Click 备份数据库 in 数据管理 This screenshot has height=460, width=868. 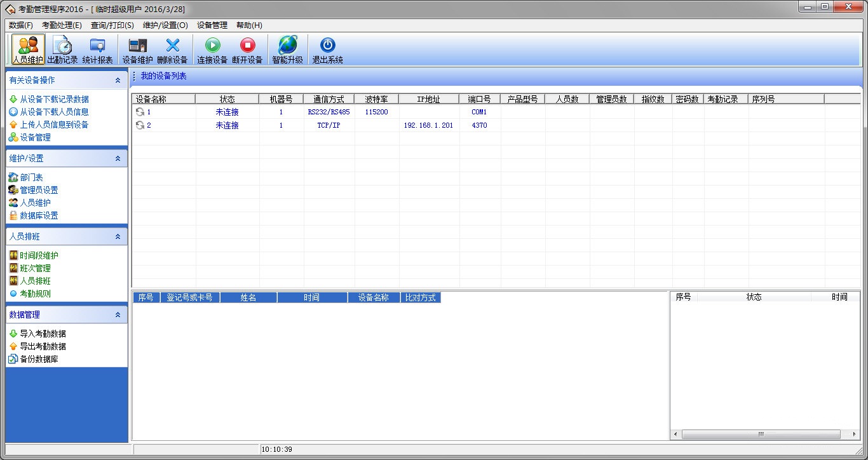tap(39, 359)
